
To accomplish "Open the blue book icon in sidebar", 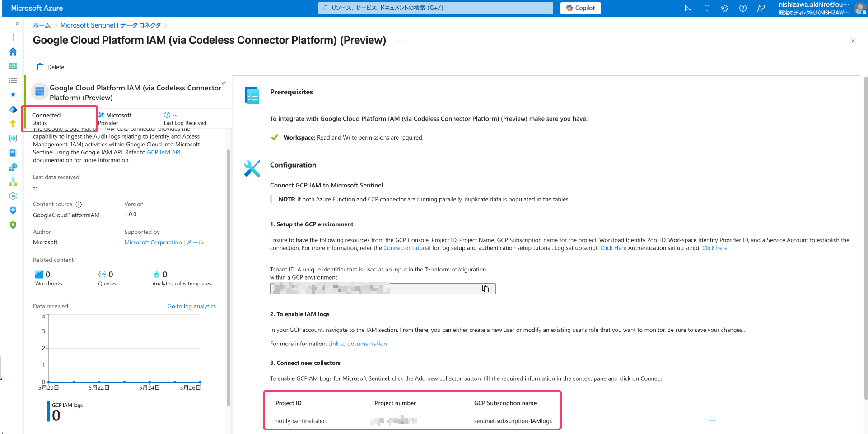I will click(x=13, y=153).
